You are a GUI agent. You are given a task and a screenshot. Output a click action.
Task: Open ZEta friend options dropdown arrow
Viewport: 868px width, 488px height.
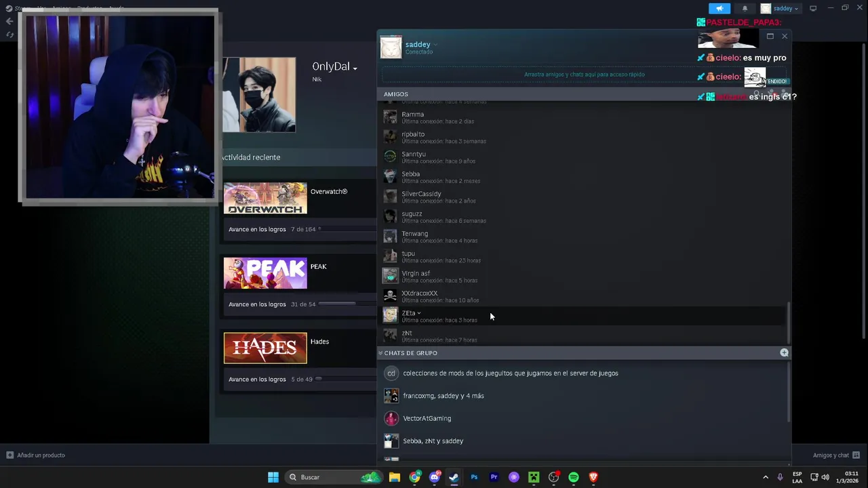coord(419,313)
